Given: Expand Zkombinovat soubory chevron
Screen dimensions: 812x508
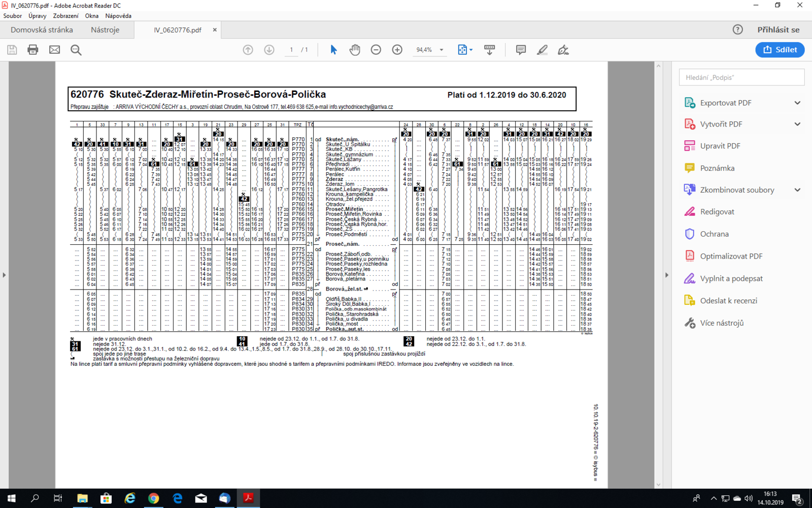Looking at the screenshot, I should (x=797, y=190).
